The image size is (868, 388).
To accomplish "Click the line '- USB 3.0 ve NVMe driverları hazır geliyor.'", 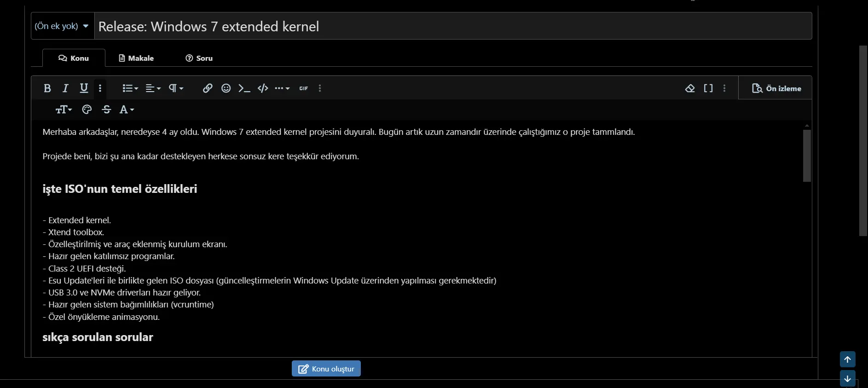I will pyautogui.click(x=122, y=292).
